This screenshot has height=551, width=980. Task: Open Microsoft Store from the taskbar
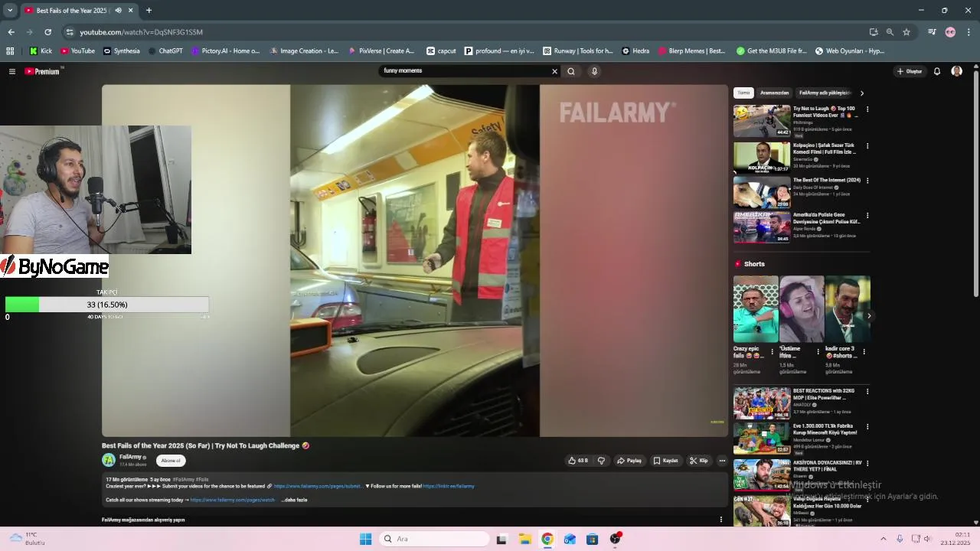tap(592, 539)
